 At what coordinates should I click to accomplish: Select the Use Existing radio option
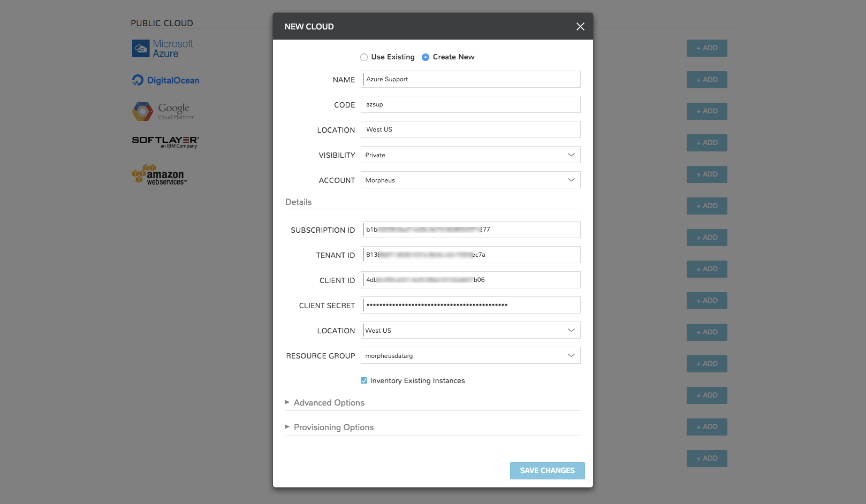(364, 57)
